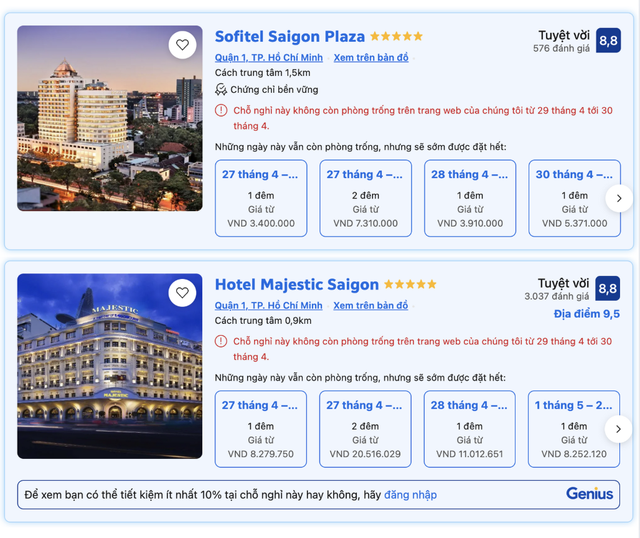Click Sofitel's Quận 1, TP. Hồ Chí Minh link
The width and height of the screenshot is (640, 538).
click(268, 58)
